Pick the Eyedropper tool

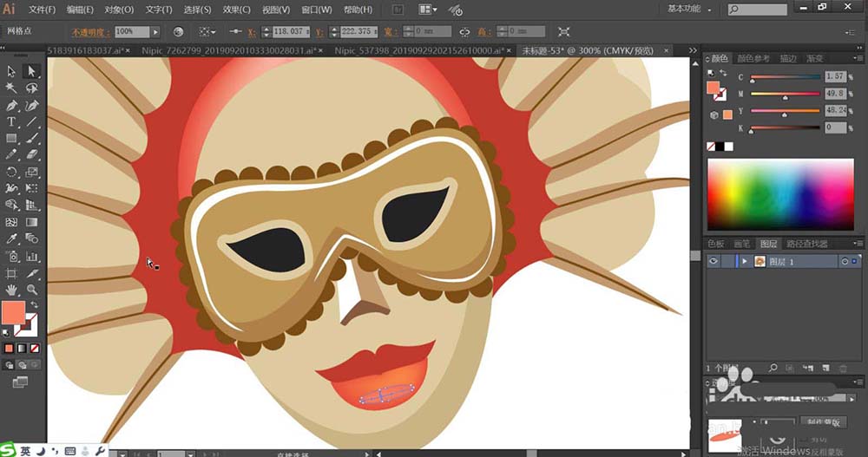11,238
